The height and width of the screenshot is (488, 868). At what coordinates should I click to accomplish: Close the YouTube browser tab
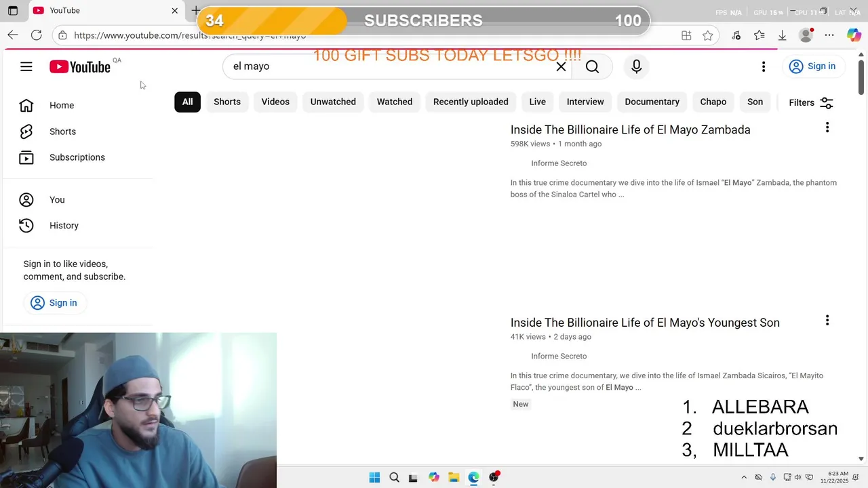[x=174, y=11]
